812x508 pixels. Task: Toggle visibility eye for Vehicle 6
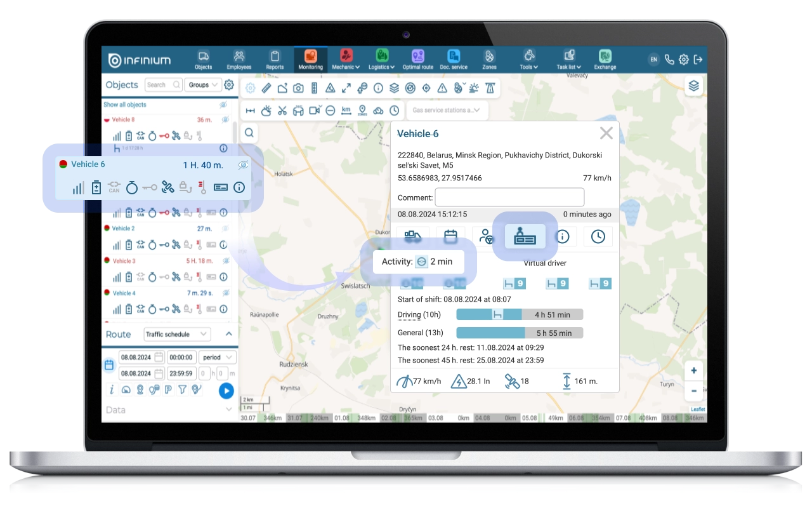pyautogui.click(x=242, y=165)
